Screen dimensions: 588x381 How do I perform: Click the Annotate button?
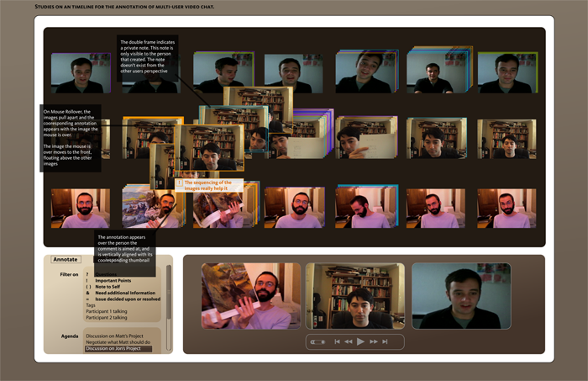click(66, 259)
